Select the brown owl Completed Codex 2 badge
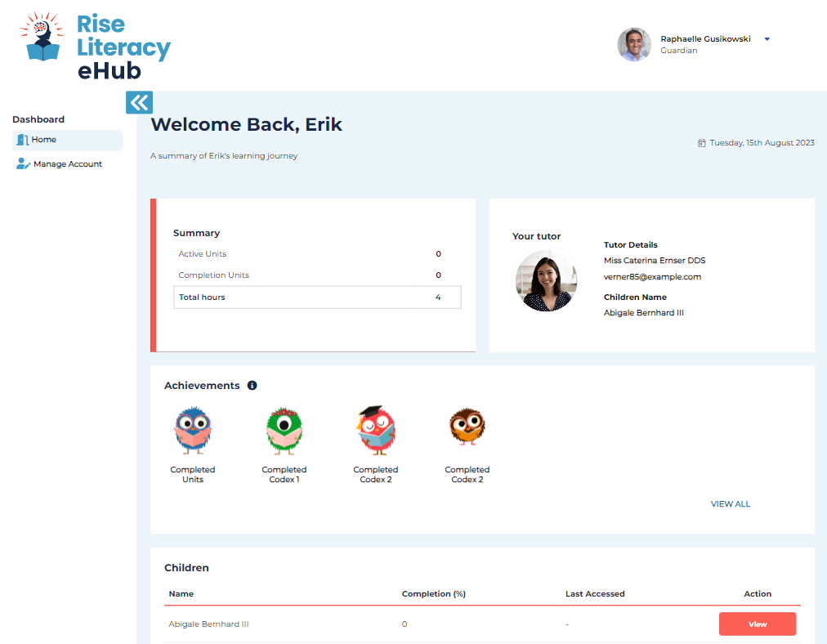 pos(467,427)
